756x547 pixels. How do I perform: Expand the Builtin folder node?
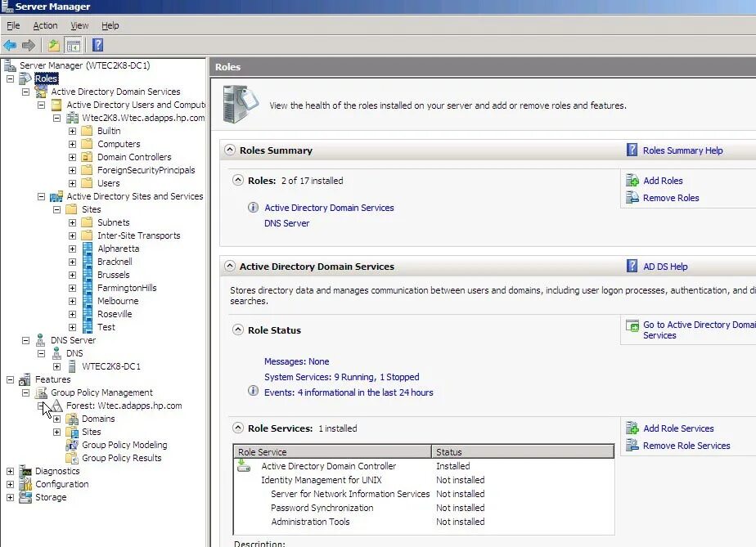point(72,131)
